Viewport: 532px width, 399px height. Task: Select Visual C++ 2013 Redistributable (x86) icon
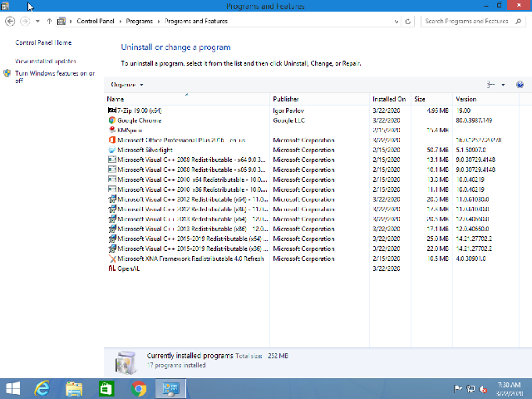(x=112, y=229)
